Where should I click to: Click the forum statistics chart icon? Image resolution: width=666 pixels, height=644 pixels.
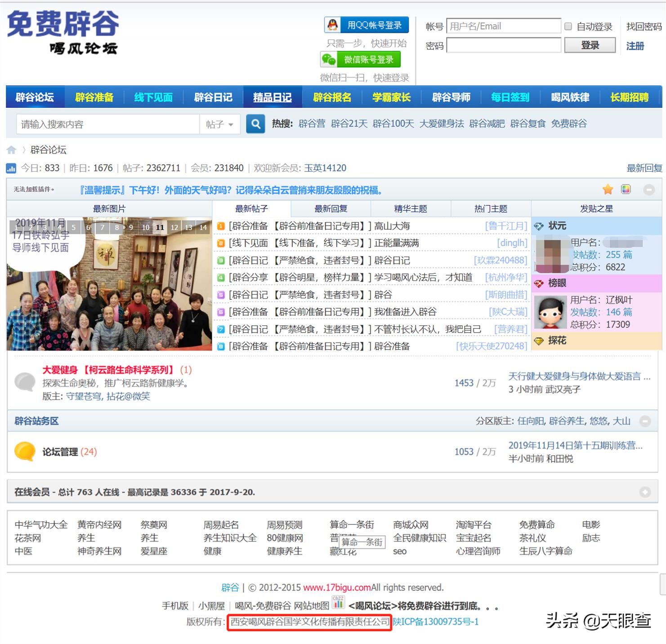pyautogui.click(x=11, y=169)
